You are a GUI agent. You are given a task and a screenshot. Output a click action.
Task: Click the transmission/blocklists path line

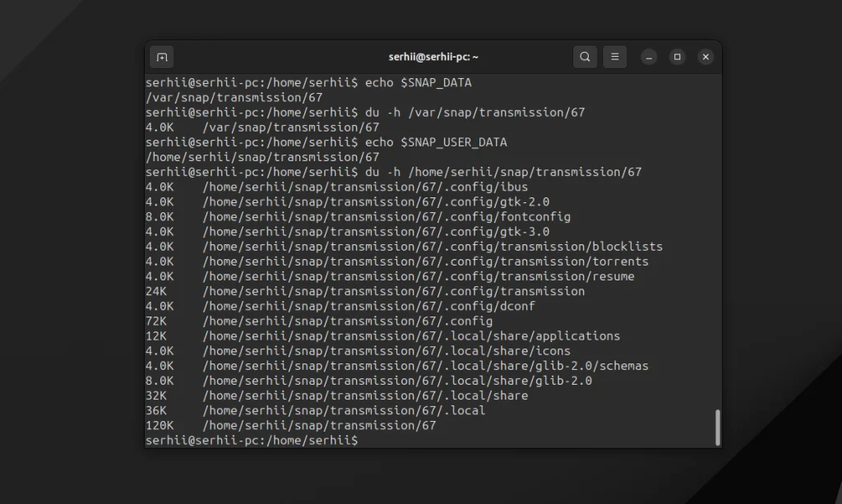pyautogui.click(x=433, y=247)
